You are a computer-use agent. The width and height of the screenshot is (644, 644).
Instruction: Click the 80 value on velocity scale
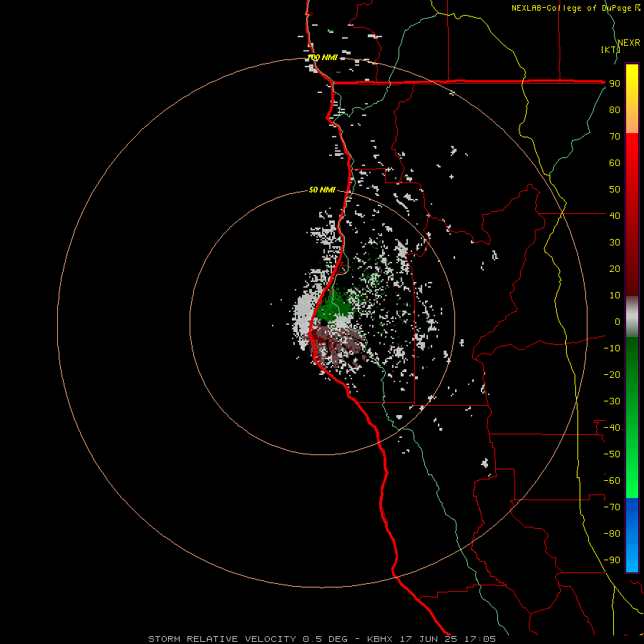tap(615, 110)
